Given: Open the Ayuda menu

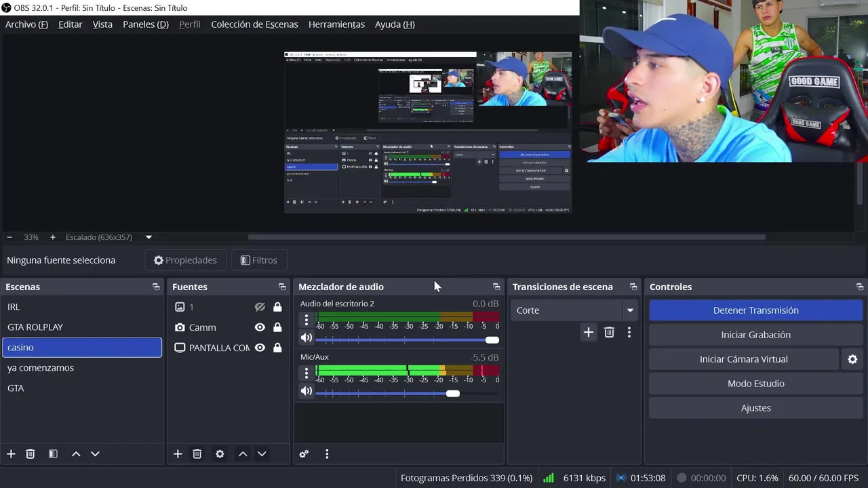Looking at the screenshot, I should [x=395, y=24].
